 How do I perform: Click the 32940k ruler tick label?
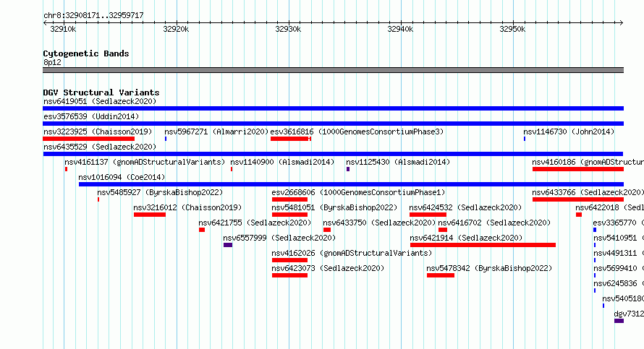[x=400, y=29]
